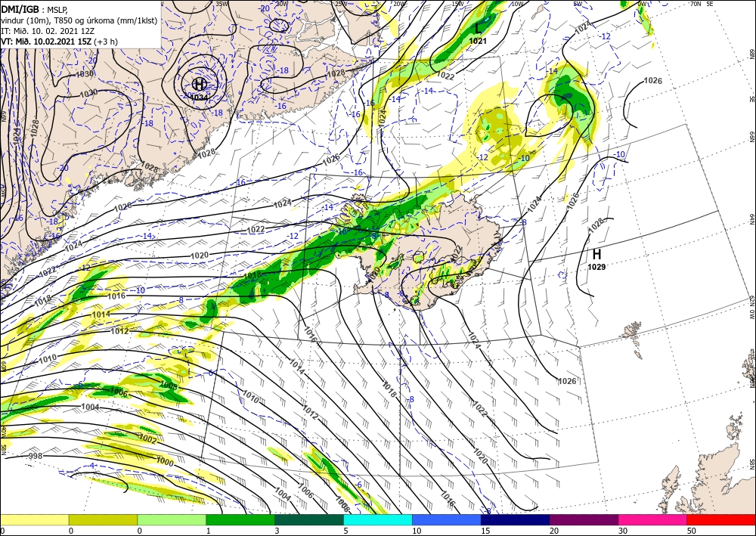Click the medium green 1 mm legend swatch
The image size is (756, 536).
click(240, 519)
